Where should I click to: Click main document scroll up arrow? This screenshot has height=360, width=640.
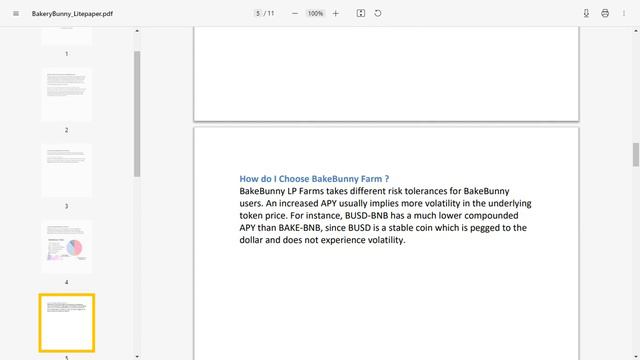pyautogui.click(x=636, y=31)
